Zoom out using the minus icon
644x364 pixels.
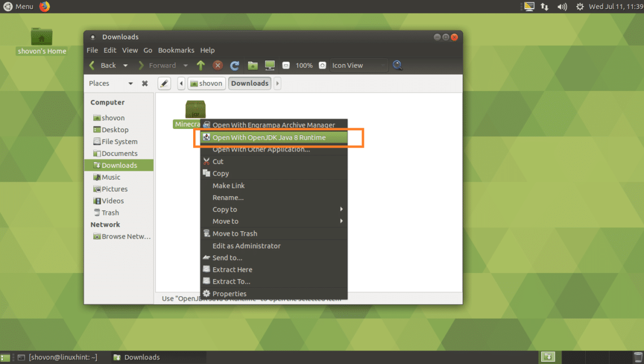[286, 66]
